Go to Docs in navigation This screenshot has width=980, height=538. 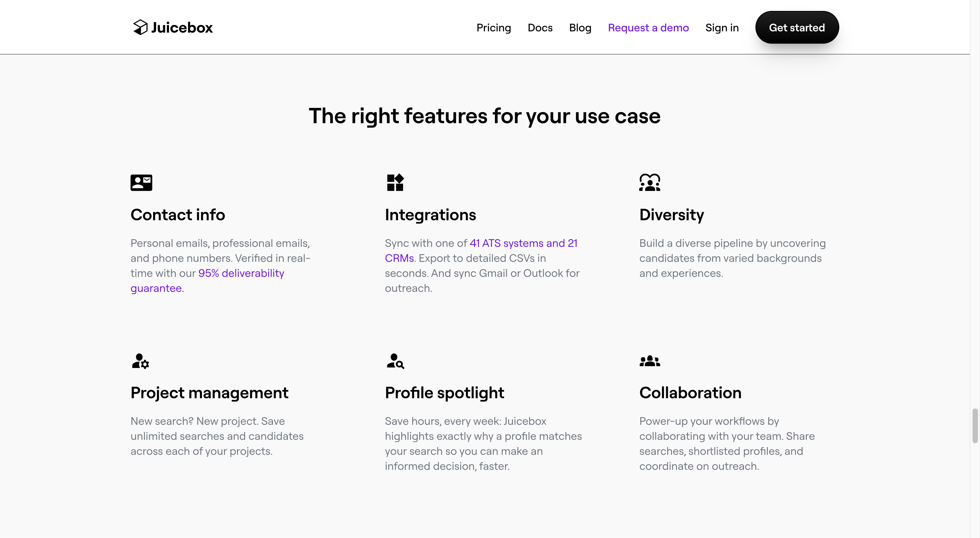pos(540,28)
